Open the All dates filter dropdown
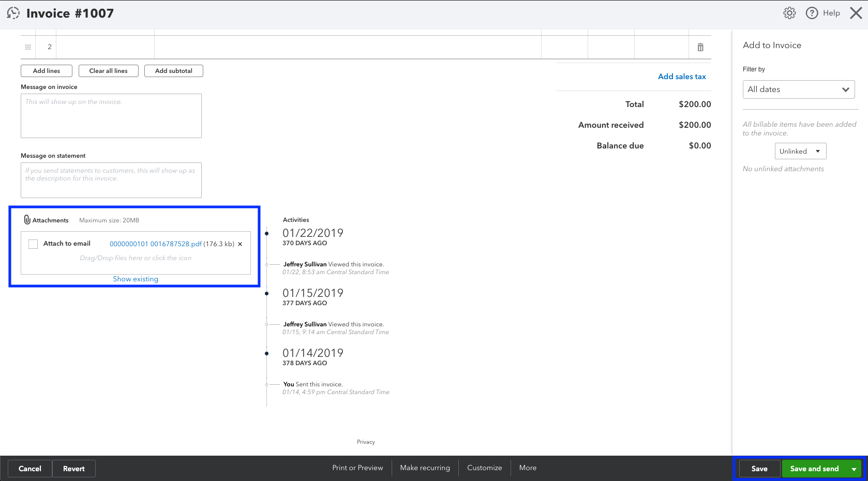Image resolution: width=868 pixels, height=481 pixels. click(x=799, y=89)
